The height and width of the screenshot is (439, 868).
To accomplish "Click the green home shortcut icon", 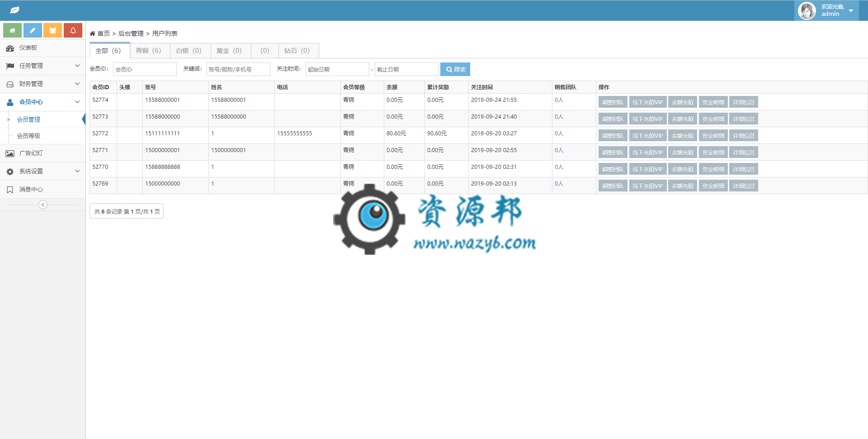I will click(x=12, y=30).
